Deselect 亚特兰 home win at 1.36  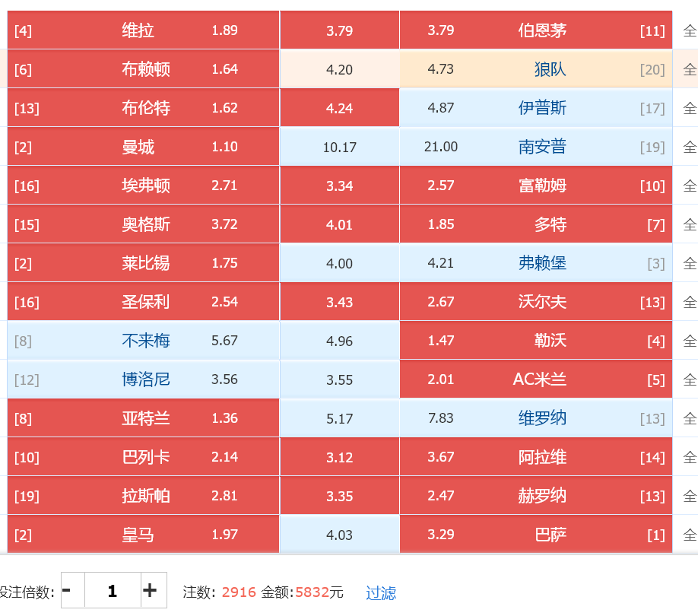tap(144, 418)
